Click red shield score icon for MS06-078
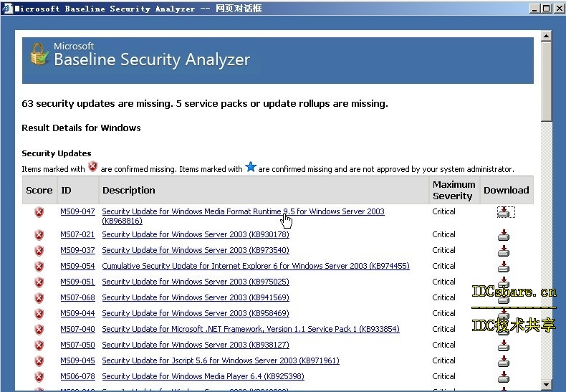 point(39,377)
